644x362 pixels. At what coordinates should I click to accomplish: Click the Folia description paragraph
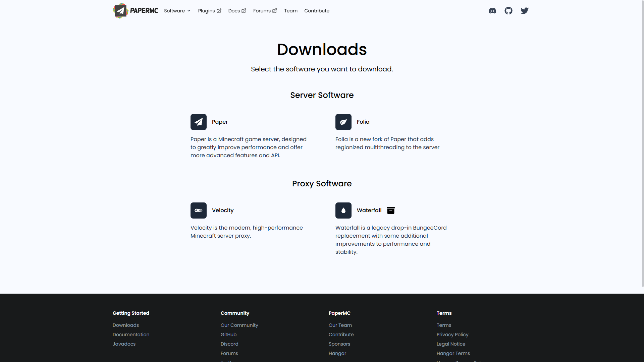pos(387,143)
